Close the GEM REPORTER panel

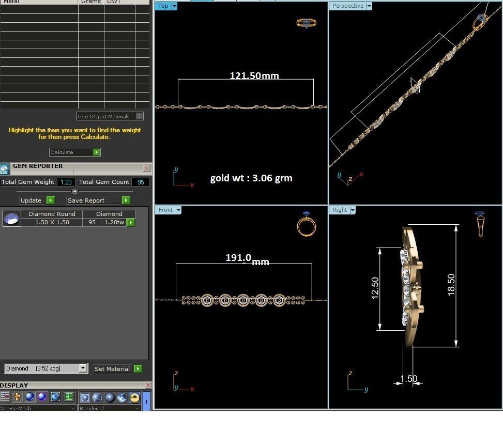pos(147,168)
